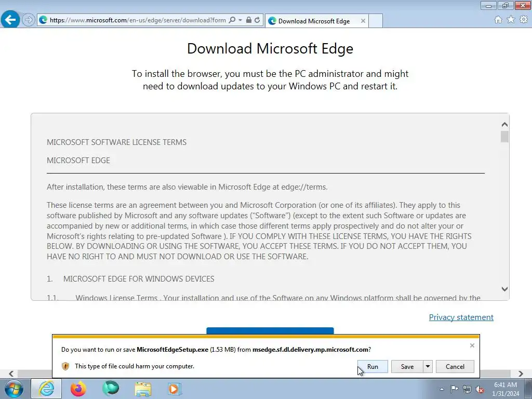This screenshot has height=399, width=532.
Task: Click the Action Center flag icon
Action: point(454,389)
